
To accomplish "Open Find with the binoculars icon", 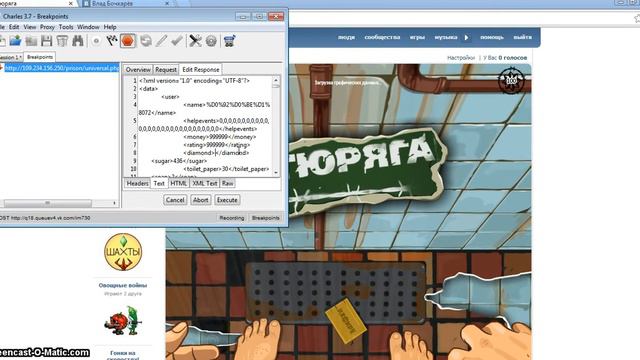I will point(78,41).
